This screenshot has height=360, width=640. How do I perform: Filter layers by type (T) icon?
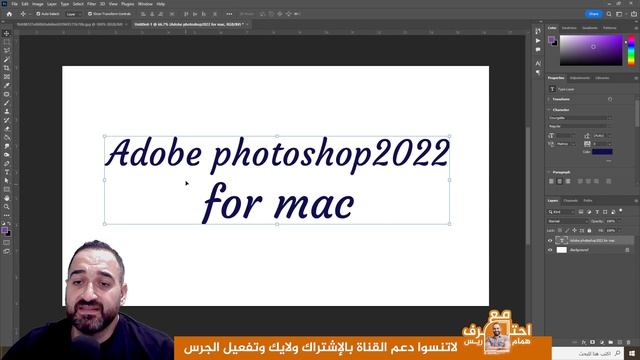(x=597, y=212)
